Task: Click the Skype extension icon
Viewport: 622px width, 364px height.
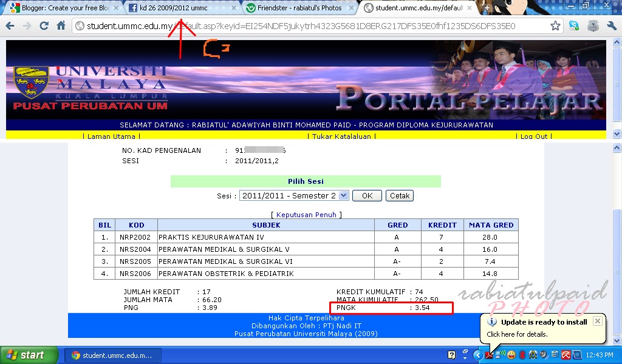Action: [x=573, y=25]
